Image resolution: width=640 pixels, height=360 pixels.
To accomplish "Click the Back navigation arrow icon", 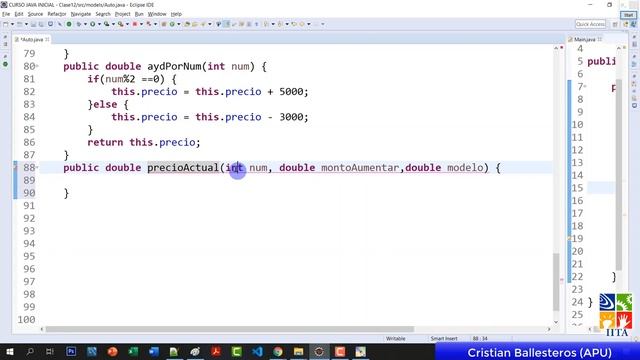I will point(302,24).
